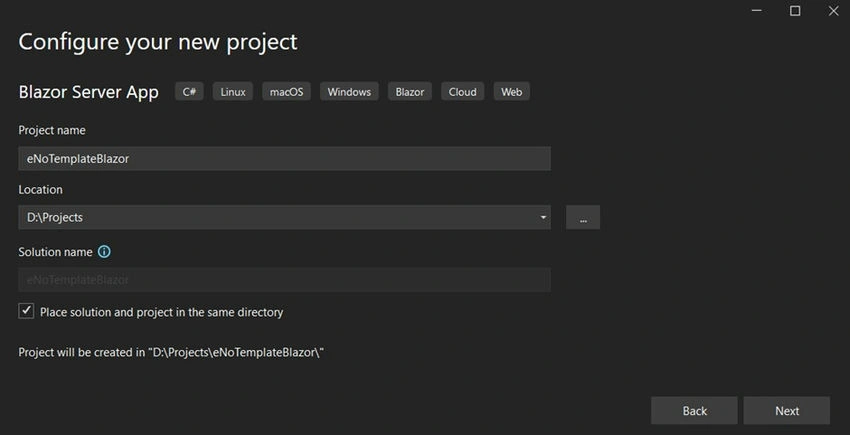Click the Web tag
The height and width of the screenshot is (435, 850).
(x=512, y=92)
